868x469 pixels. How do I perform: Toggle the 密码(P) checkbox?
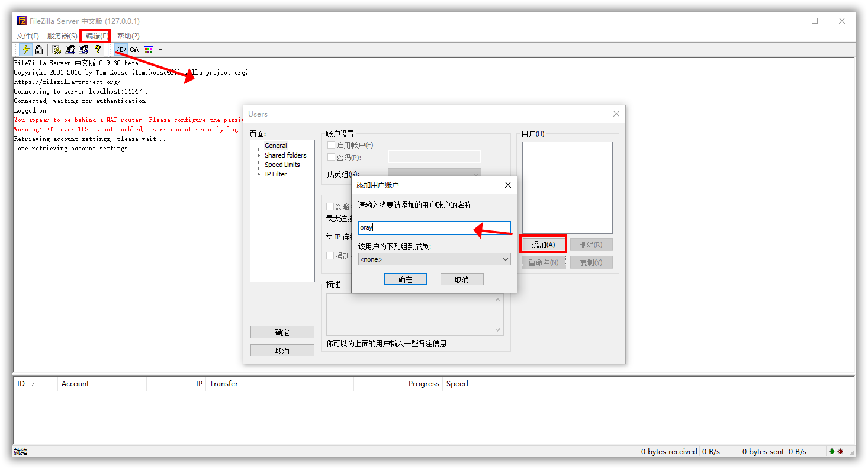click(x=331, y=158)
